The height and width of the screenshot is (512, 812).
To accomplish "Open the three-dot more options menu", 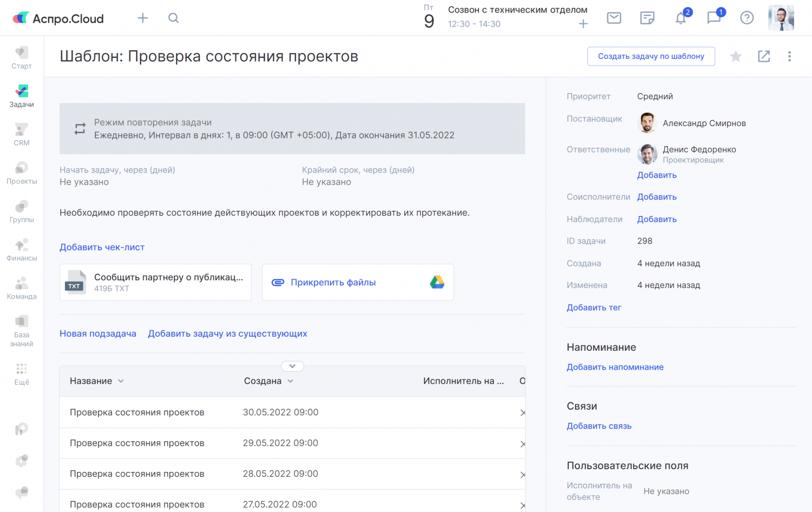I will coord(789,56).
